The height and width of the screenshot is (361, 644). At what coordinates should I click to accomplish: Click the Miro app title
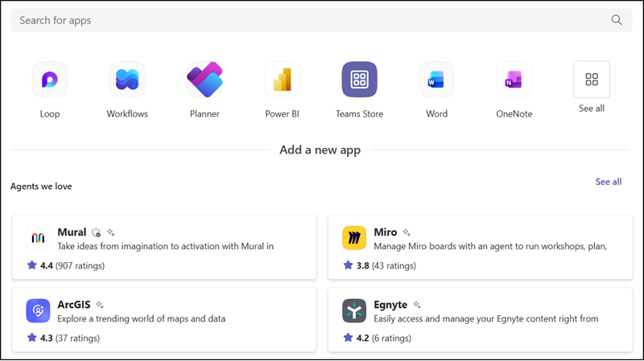pyautogui.click(x=386, y=232)
